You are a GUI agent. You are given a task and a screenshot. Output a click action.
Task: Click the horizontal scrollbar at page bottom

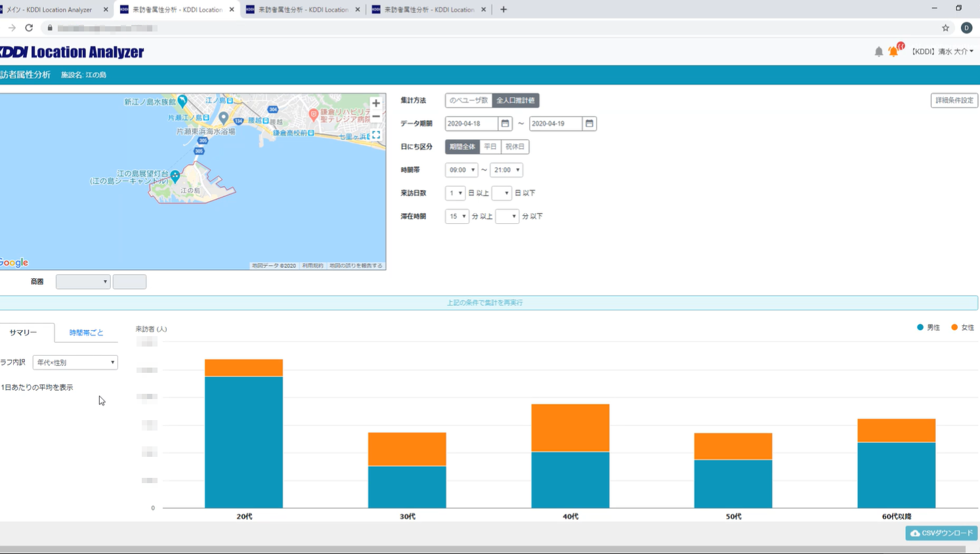point(483,549)
